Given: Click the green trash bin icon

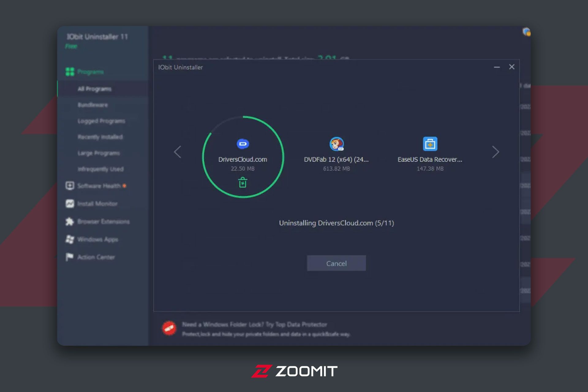Looking at the screenshot, I should pyautogui.click(x=243, y=183).
